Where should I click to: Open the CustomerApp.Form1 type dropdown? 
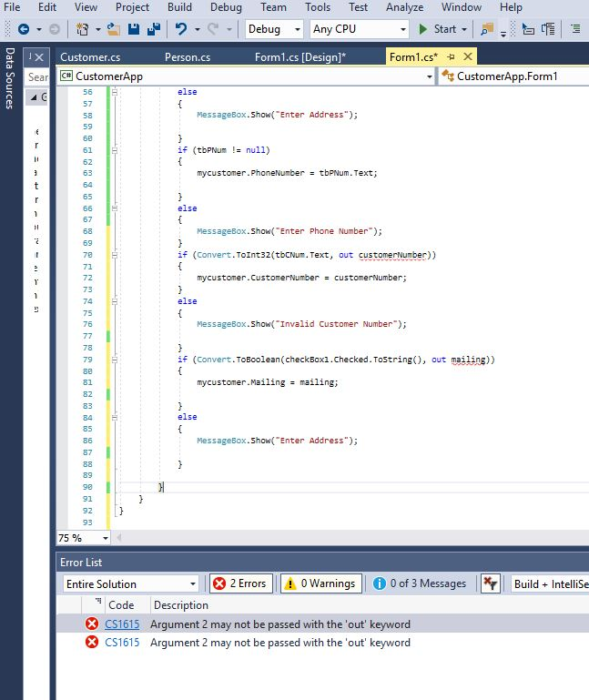pyautogui.click(x=514, y=76)
